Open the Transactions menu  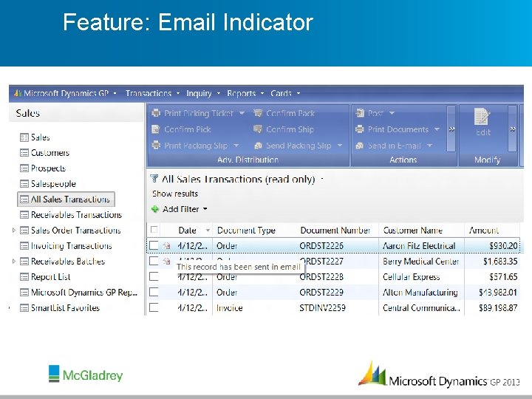click(x=152, y=93)
